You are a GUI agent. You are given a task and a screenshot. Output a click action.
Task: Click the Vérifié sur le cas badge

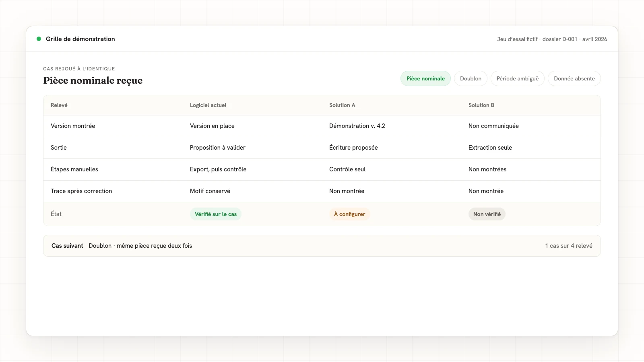(216, 214)
